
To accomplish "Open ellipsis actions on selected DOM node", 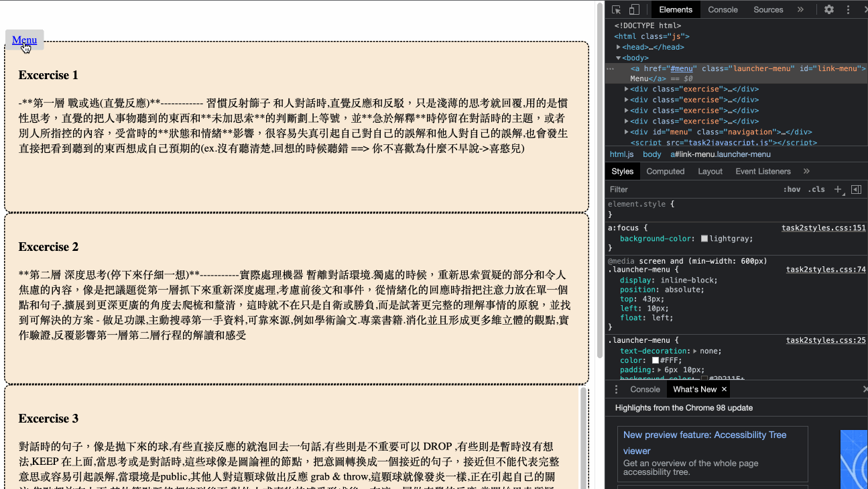I will [610, 68].
